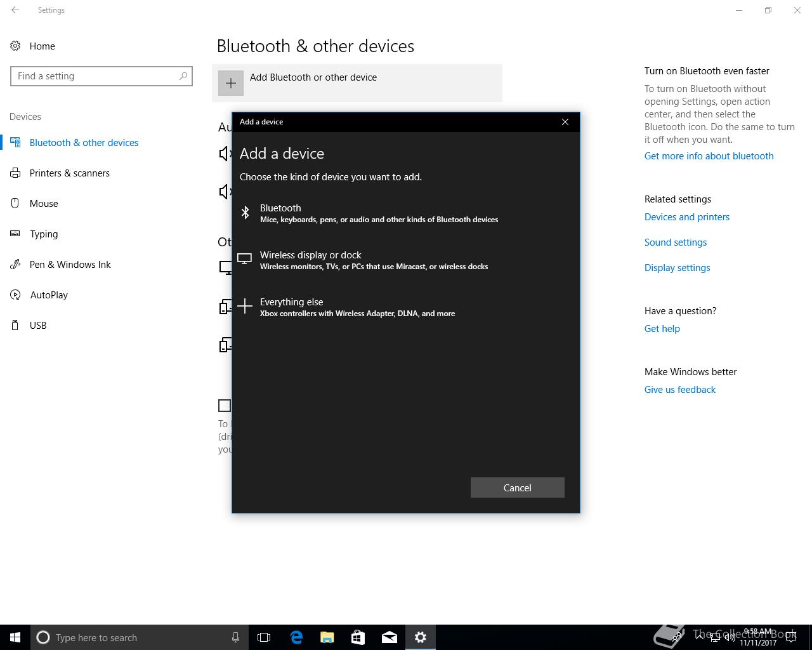Click Give us feedback link
This screenshot has width=812, height=650.
coord(680,390)
